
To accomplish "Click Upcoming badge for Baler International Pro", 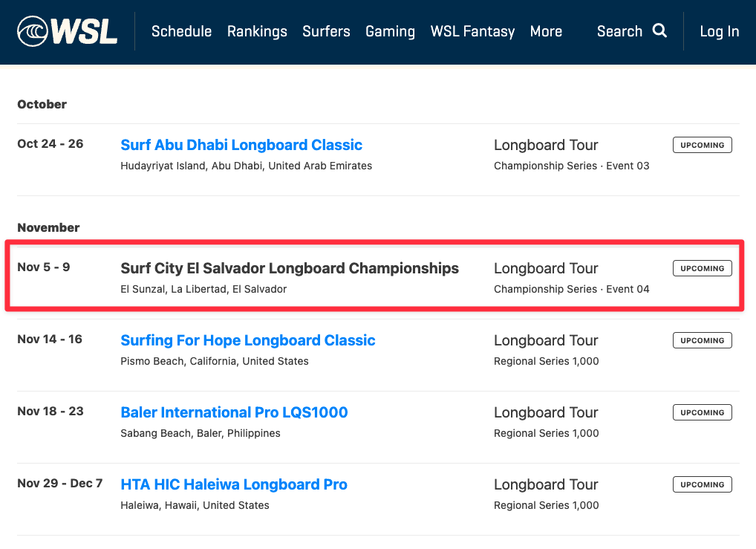I will point(702,412).
